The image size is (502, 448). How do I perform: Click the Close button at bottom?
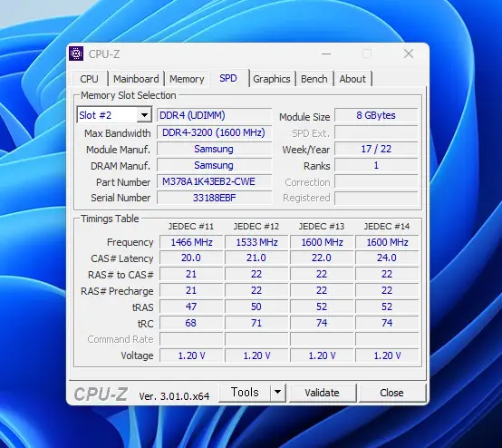[391, 393]
